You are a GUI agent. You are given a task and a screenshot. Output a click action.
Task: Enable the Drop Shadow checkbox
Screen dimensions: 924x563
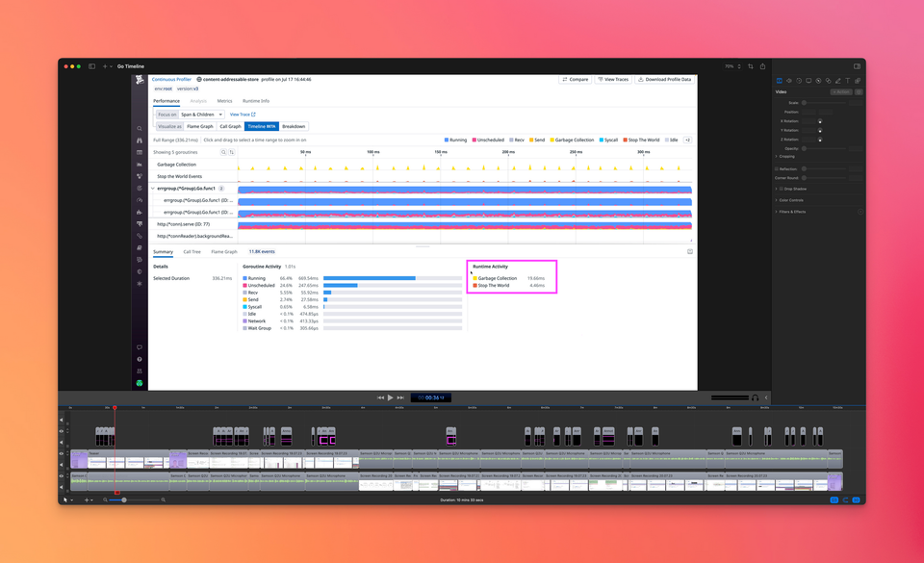click(x=781, y=188)
